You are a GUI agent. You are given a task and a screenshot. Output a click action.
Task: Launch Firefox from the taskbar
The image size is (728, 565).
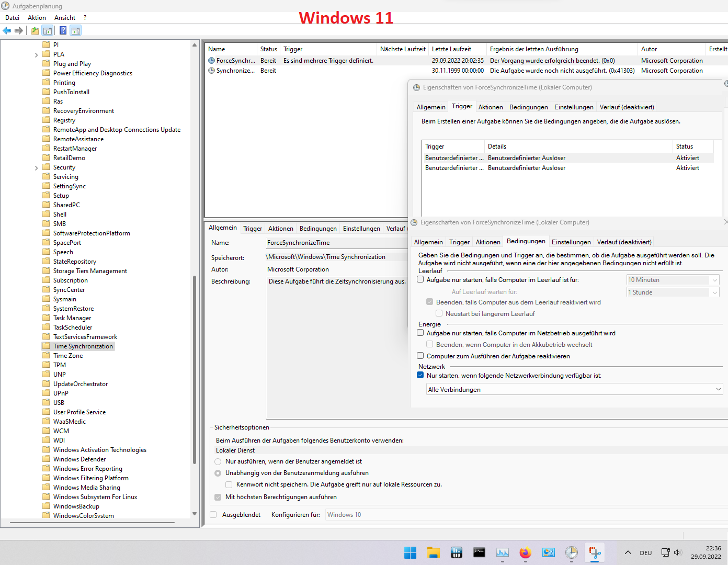click(525, 552)
